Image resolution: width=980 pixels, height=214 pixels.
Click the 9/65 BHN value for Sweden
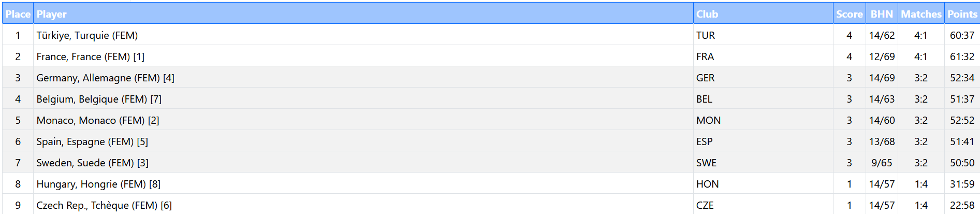point(882,163)
